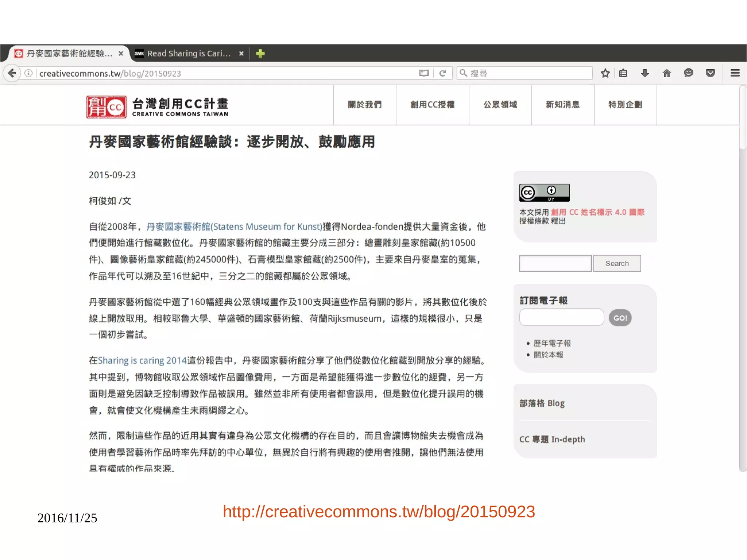The height and width of the screenshot is (560, 747).
Task: Open 關於我們 navigation menu
Action: point(364,105)
